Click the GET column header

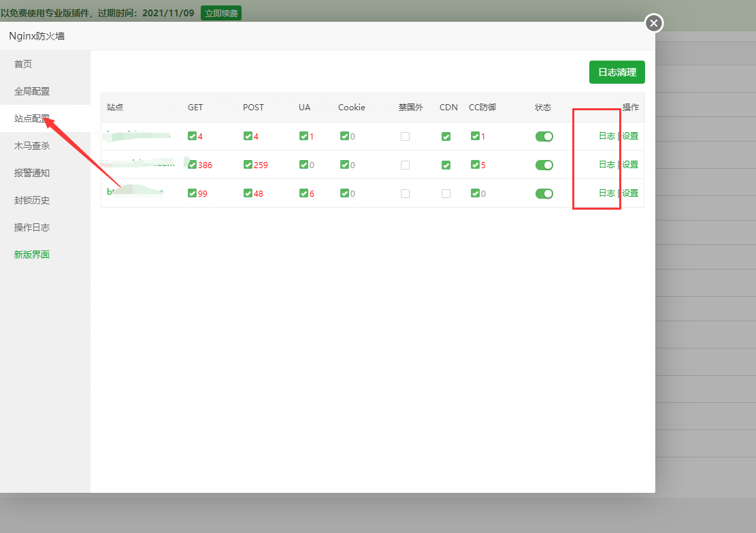195,107
